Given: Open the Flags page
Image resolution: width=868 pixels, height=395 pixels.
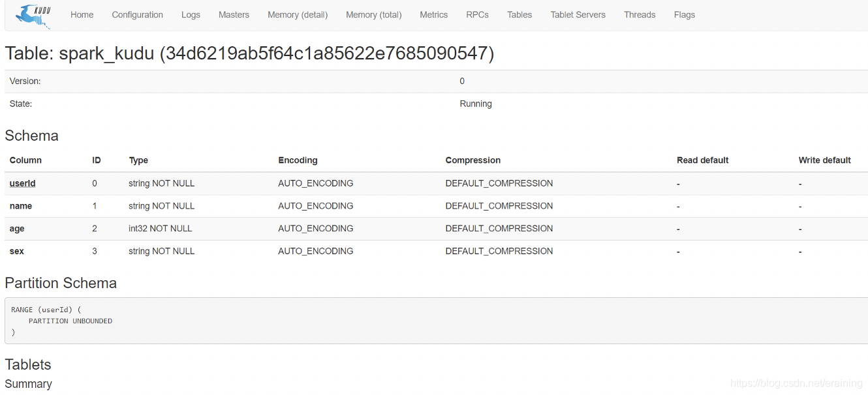Looking at the screenshot, I should (685, 14).
